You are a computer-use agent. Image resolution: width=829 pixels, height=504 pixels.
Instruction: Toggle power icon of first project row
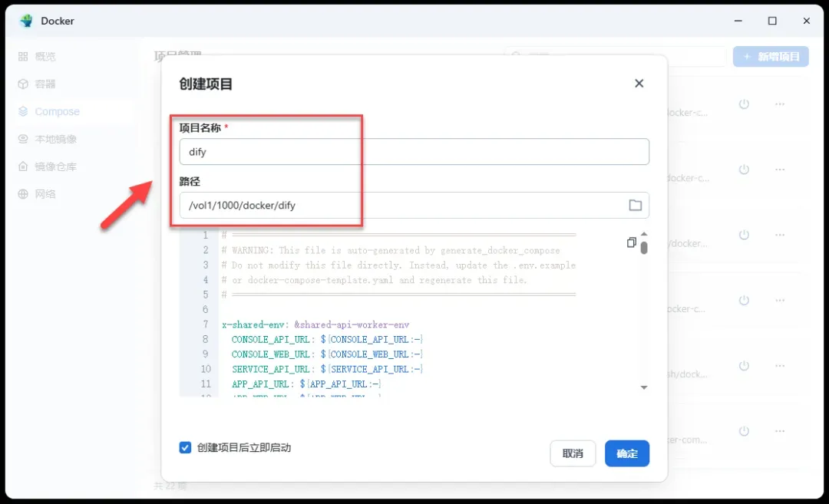coord(744,104)
